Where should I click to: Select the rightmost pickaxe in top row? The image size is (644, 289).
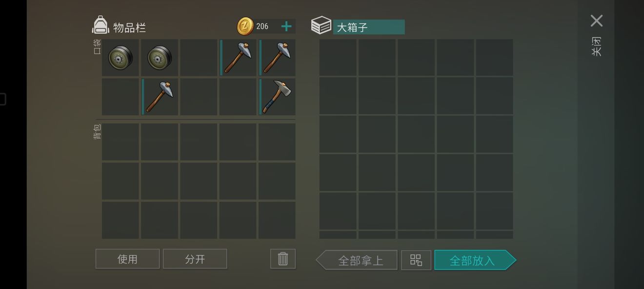point(277,58)
